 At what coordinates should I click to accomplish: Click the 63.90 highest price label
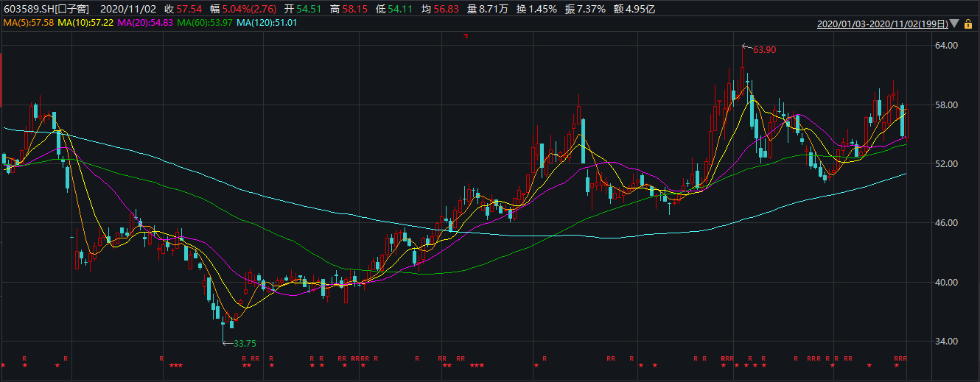[764, 49]
